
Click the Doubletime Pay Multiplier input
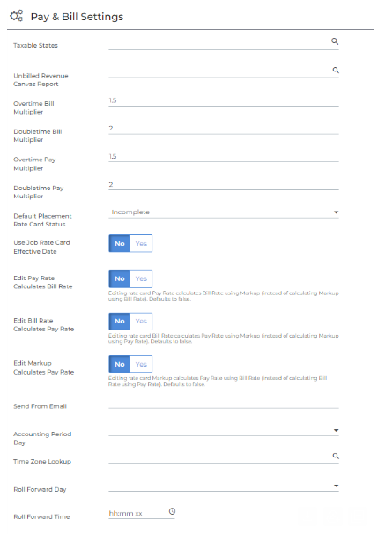tap(224, 184)
